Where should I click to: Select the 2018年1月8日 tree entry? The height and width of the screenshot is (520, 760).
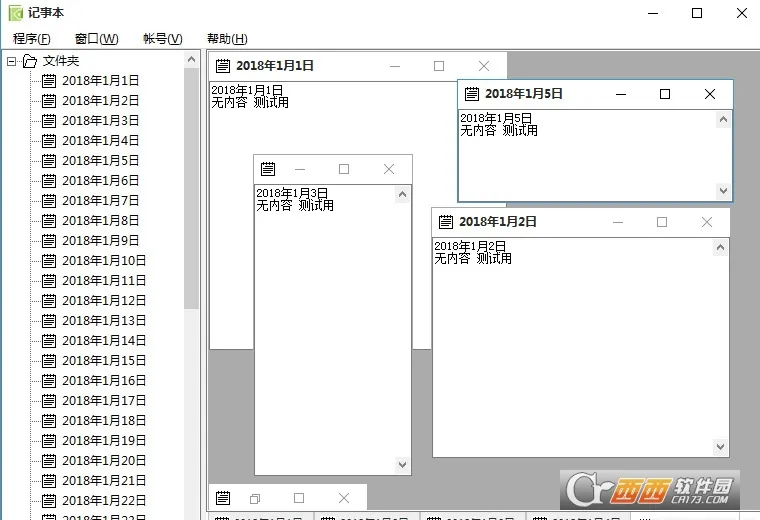(100, 221)
